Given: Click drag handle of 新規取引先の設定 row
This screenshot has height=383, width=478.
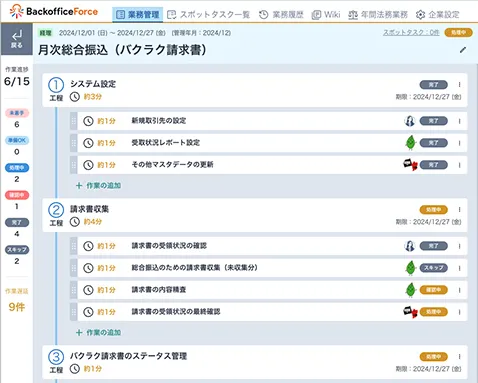Looking at the screenshot, I should point(74,121).
